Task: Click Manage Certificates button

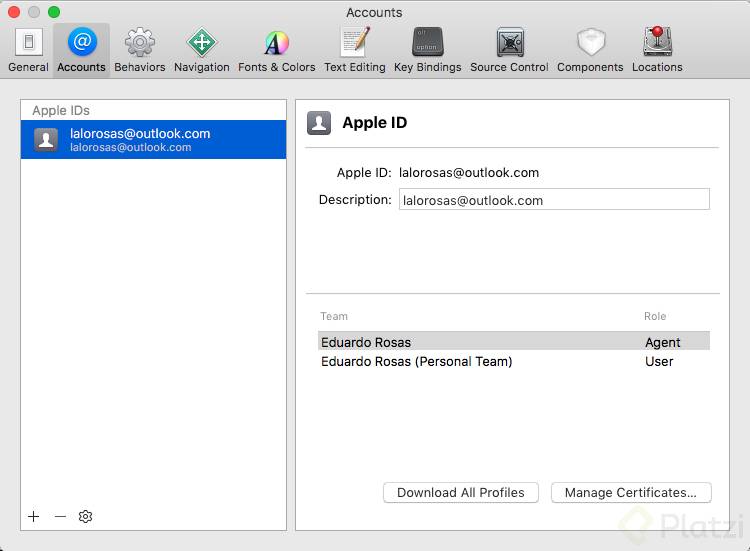Action: [x=631, y=493]
